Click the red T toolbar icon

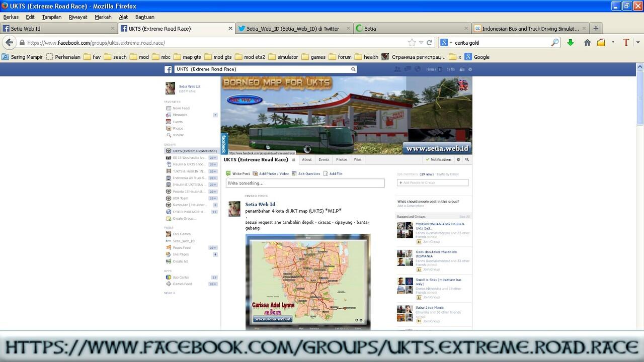point(626,43)
